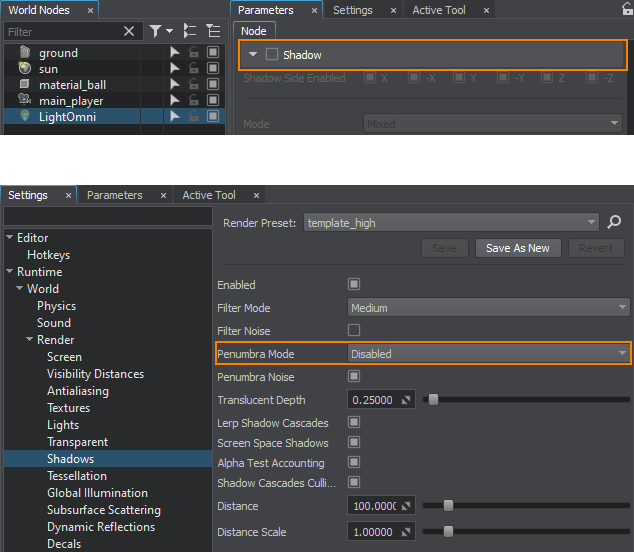Collapse the Shadow section arrow
634x552 pixels.
254,54
